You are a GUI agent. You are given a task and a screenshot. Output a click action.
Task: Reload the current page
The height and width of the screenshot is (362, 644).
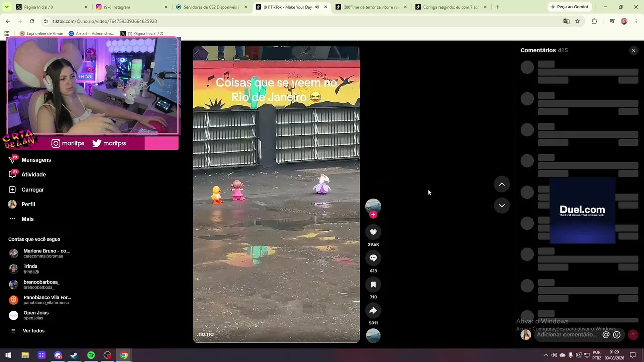32,21
